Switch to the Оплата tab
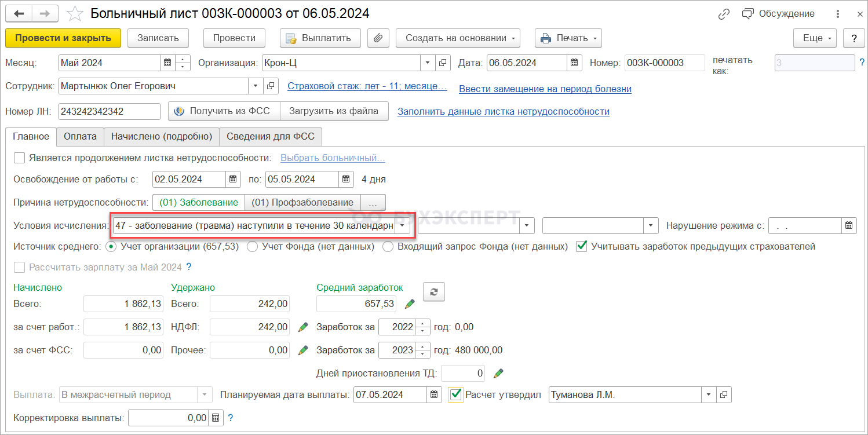868x435 pixels. (x=80, y=137)
